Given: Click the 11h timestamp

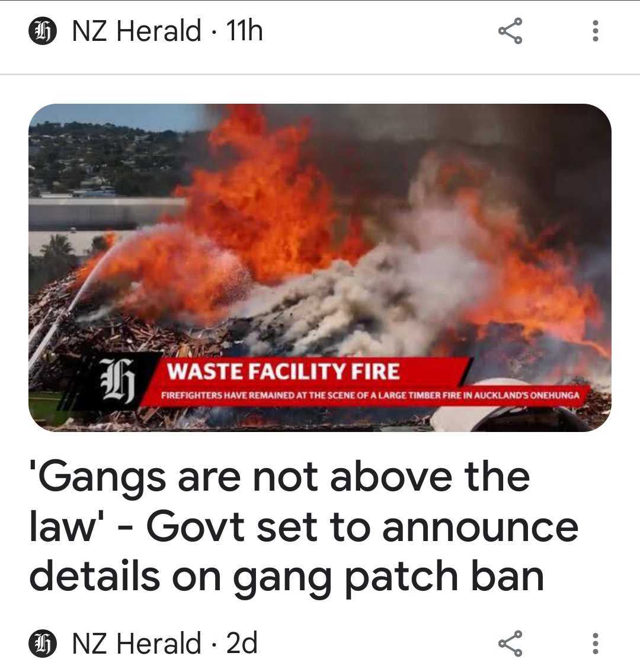Looking at the screenshot, I should pos(244,31).
